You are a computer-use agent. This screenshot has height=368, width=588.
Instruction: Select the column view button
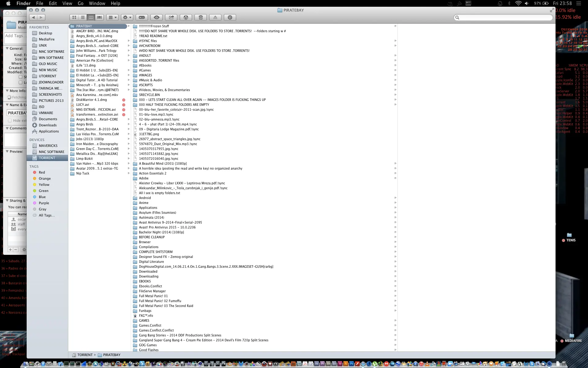coord(91,17)
